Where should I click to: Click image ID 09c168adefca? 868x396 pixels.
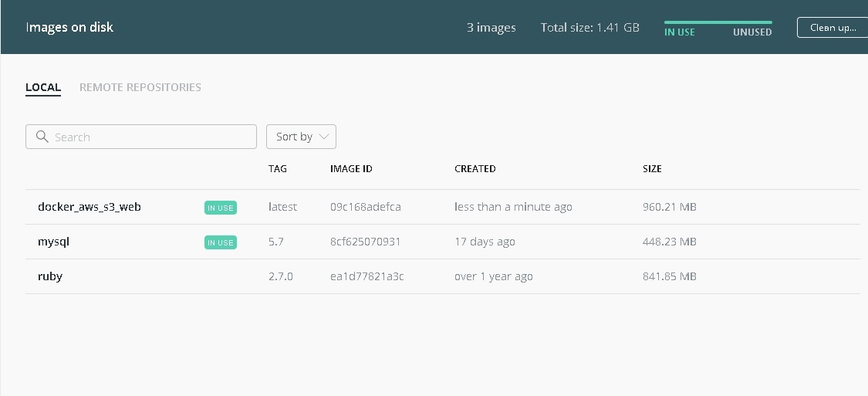(366, 207)
